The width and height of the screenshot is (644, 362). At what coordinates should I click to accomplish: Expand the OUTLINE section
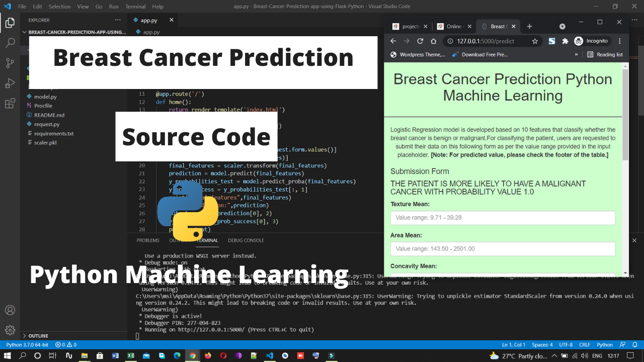click(x=38, y=336)
